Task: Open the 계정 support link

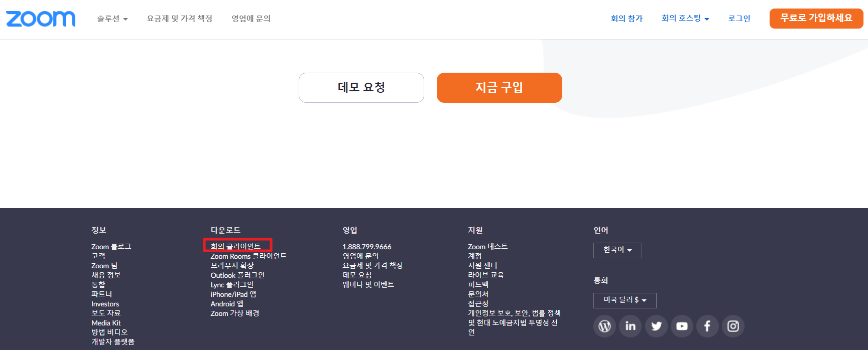Action: (x=474, y=256)
